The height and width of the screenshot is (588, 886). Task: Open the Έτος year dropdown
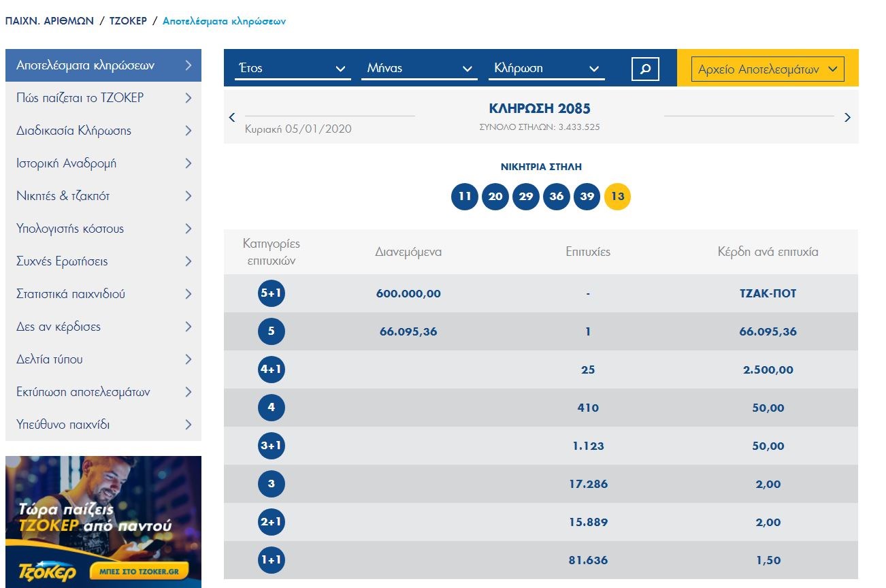coord(293,68)
